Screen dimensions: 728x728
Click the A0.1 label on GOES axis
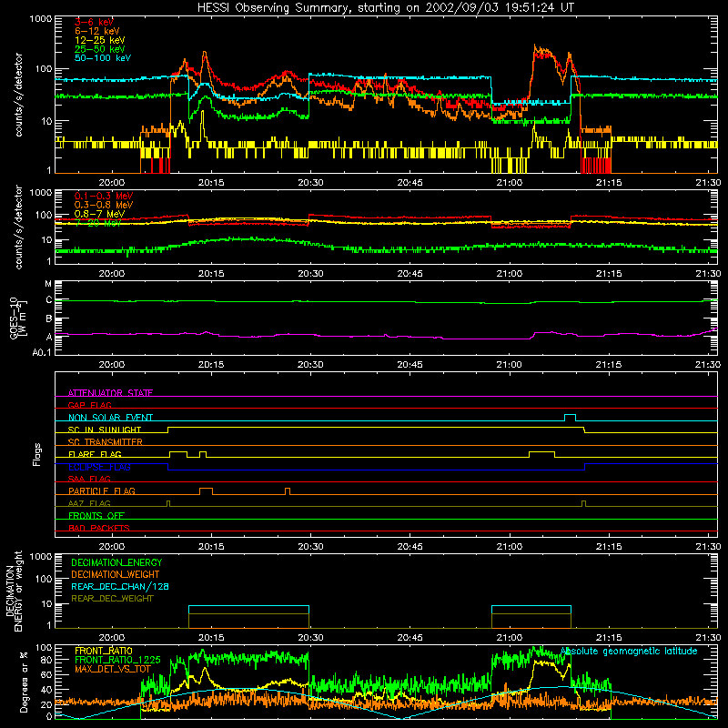coord(42,353)
